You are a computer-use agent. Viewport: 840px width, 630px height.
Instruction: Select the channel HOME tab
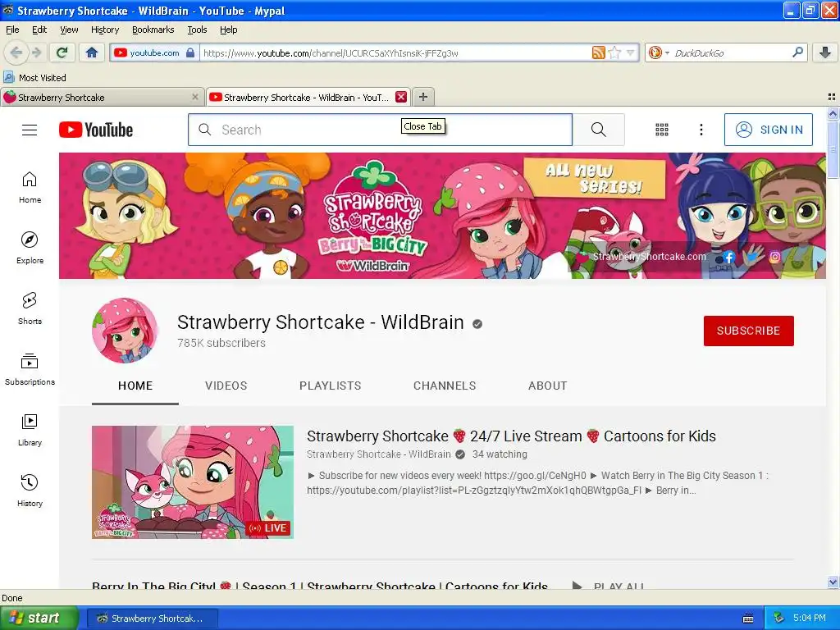(135, 386)
